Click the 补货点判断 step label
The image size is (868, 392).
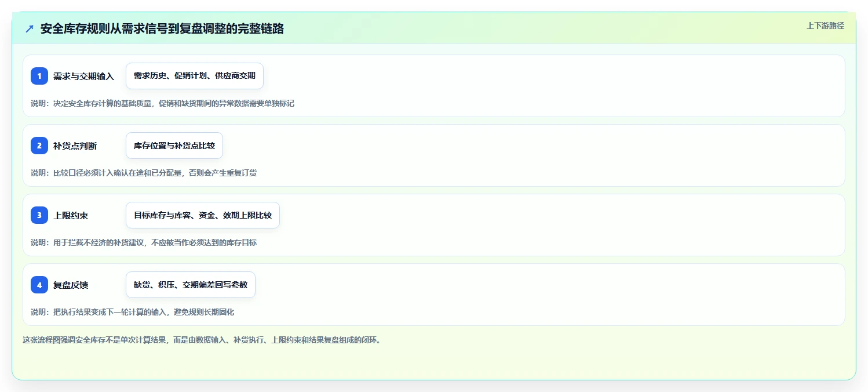(75, 146)
